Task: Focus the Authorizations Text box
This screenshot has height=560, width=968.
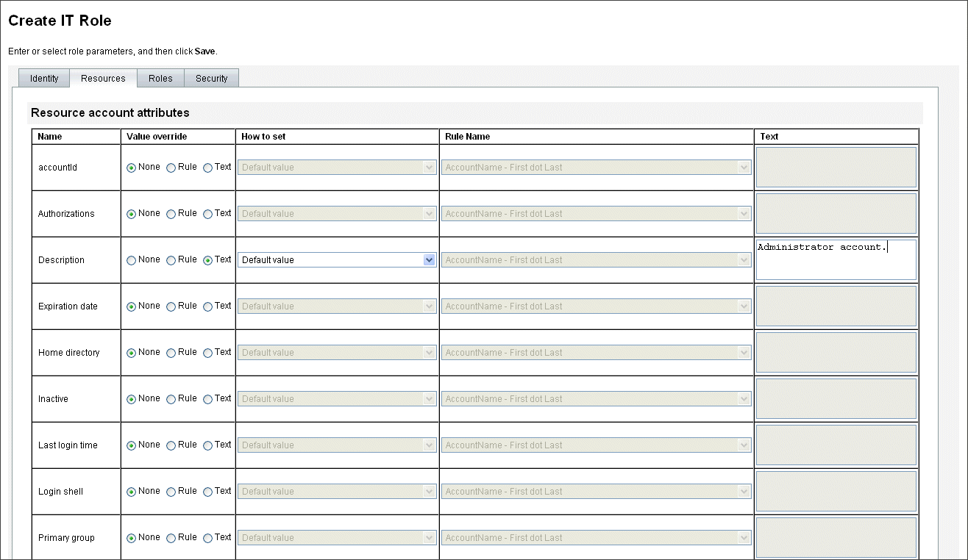Action: pyautogui.click(x=836, y=213)
